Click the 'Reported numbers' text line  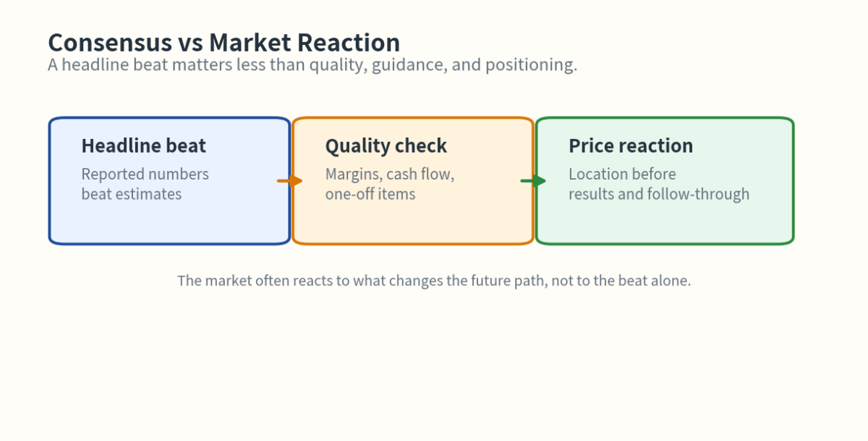click(x=145, y=175)
